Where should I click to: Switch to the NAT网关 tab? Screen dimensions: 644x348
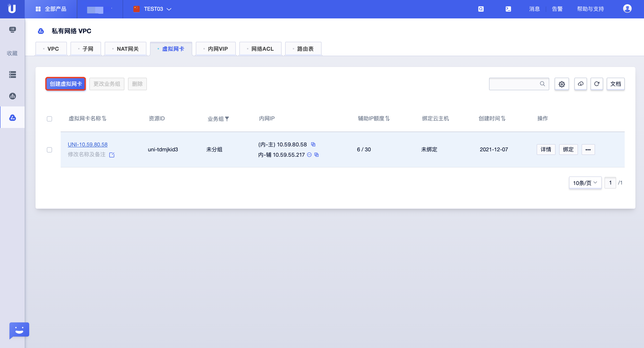pos(126,49)
